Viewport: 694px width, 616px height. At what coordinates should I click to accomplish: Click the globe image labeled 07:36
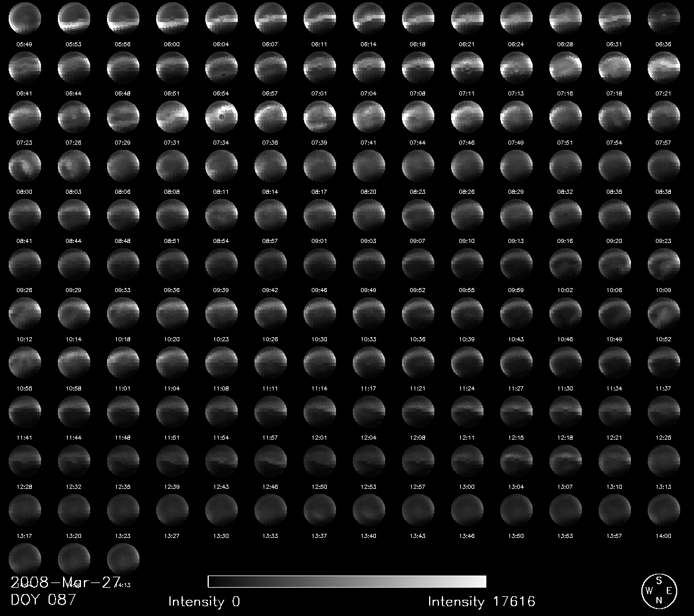(x=271, y=117)
